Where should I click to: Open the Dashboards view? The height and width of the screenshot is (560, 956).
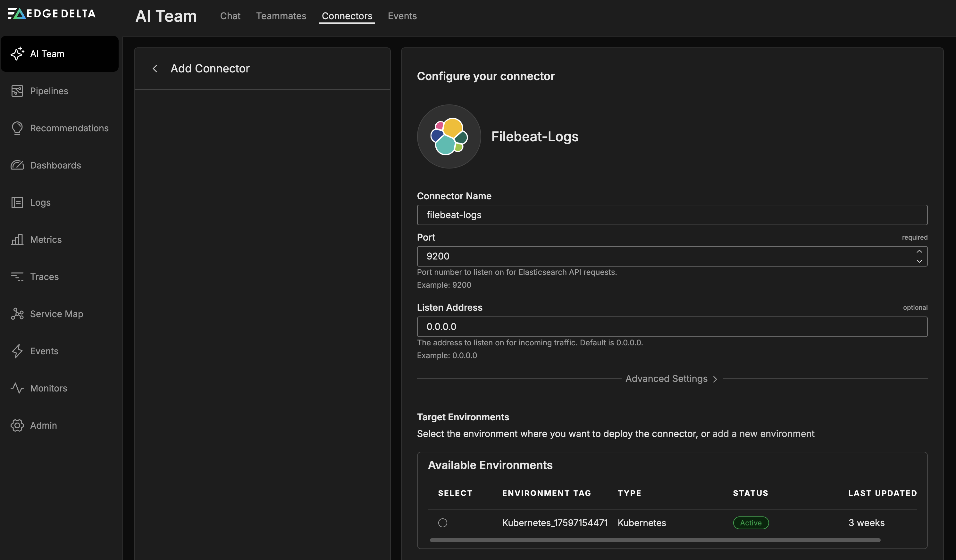tap(55, 165)
